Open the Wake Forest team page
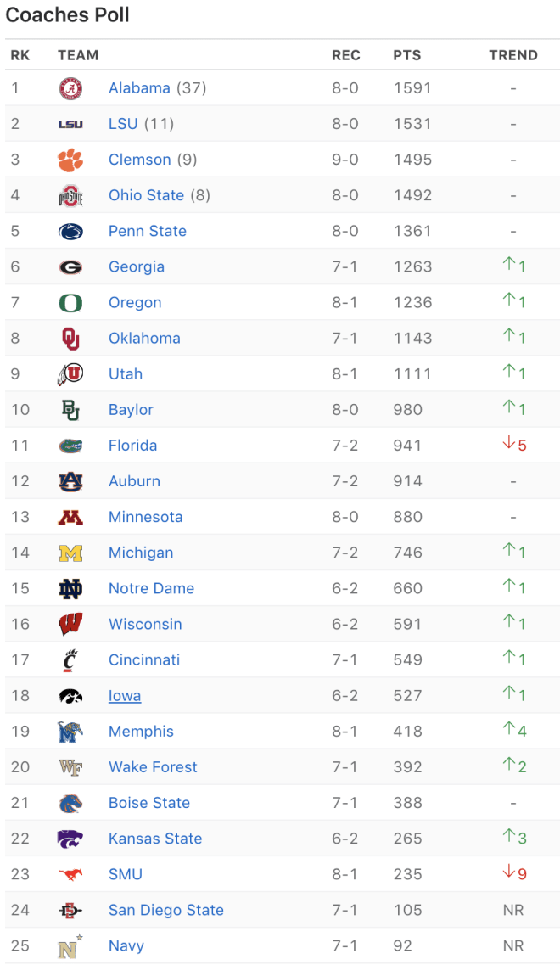The image size is (560, 965). pos(154,767)
